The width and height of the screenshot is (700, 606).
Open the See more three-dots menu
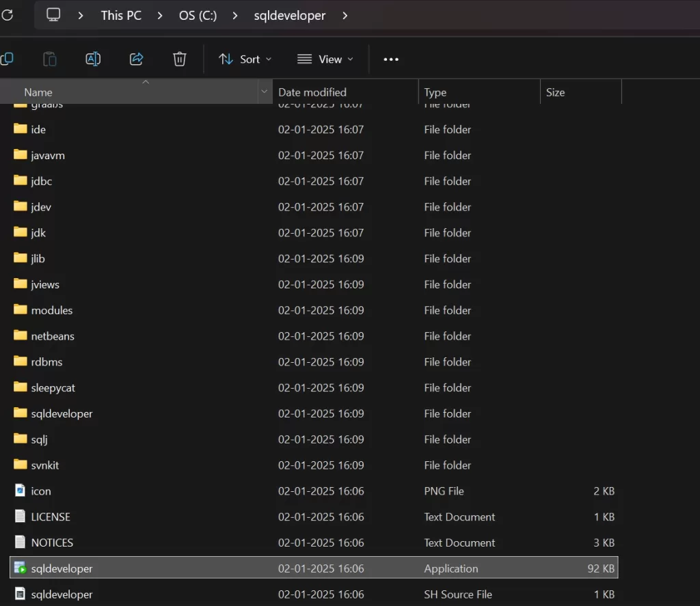click(390, 59)
